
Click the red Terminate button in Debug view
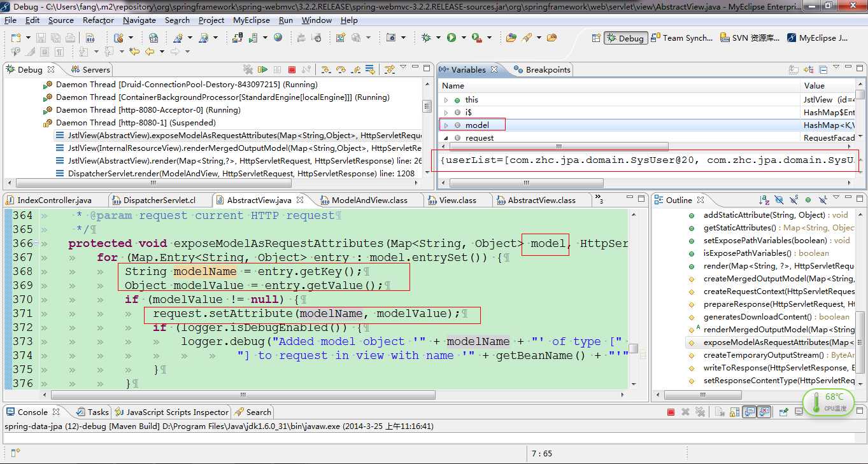point(292,69)
